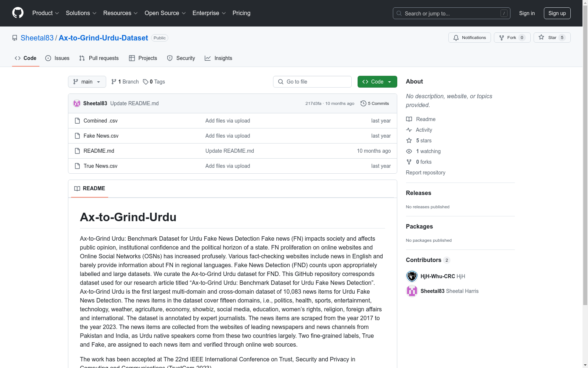588x368 pixels.
Task: Click the fork icon beside 0 forks
Action: [409, 162]
